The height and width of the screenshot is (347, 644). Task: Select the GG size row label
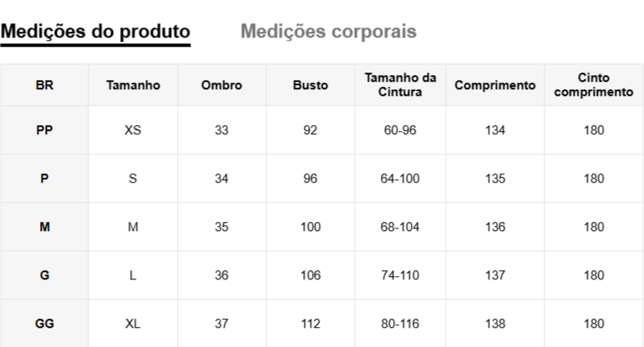(44, 324)
